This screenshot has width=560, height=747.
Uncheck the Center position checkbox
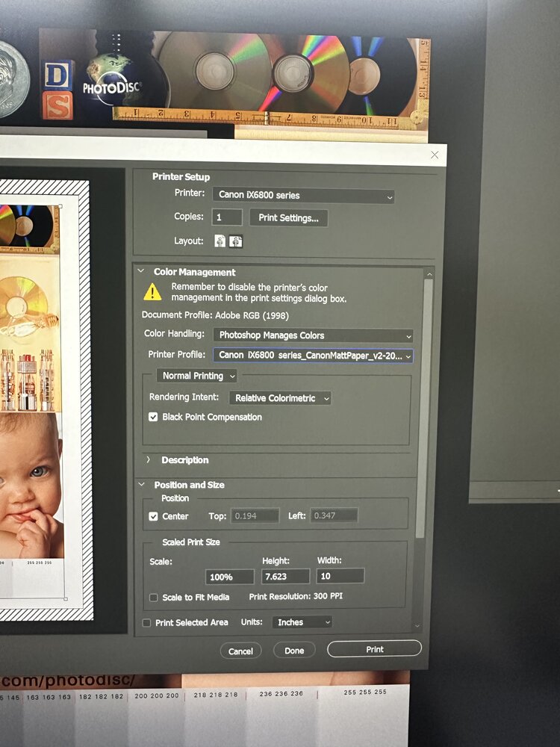tap(154, 516)
